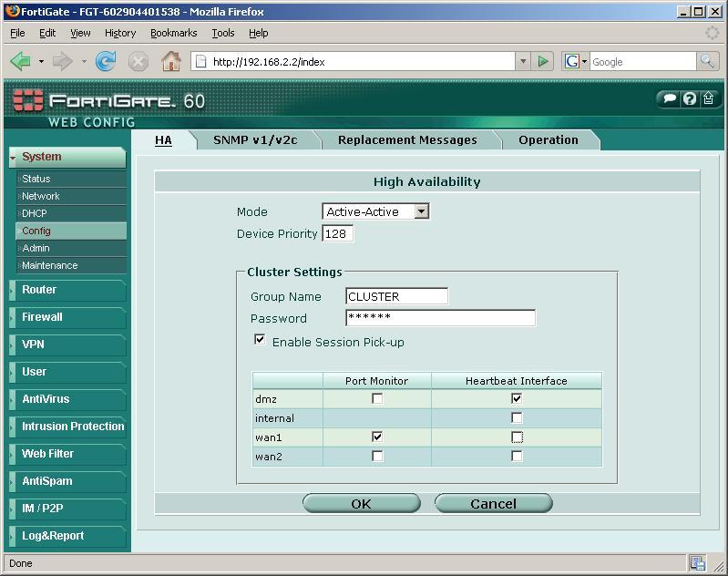Check Port Monitor for wan2
The image size is (728, 576).
click(377, 457)
